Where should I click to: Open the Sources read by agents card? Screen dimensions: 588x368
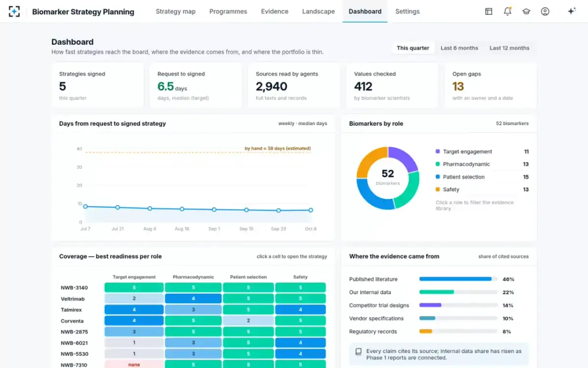click(294, 85)
